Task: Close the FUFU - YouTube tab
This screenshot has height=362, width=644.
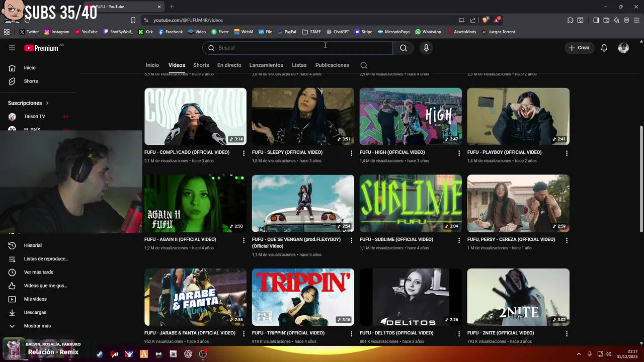Action: [x=159, y=7]
